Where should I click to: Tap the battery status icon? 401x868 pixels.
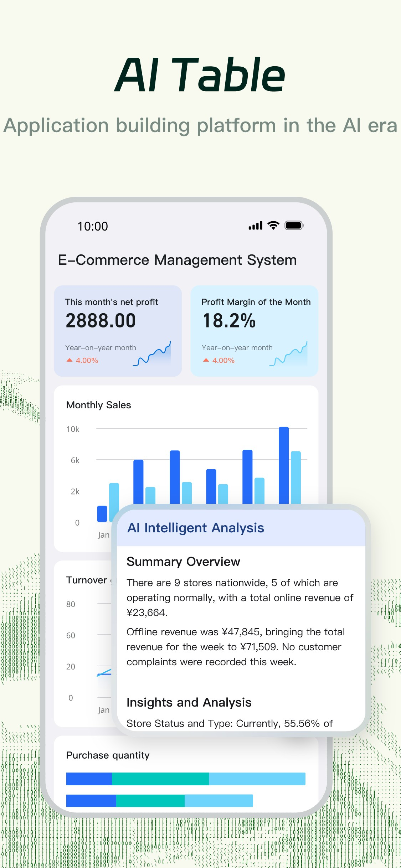click(294, 226)
